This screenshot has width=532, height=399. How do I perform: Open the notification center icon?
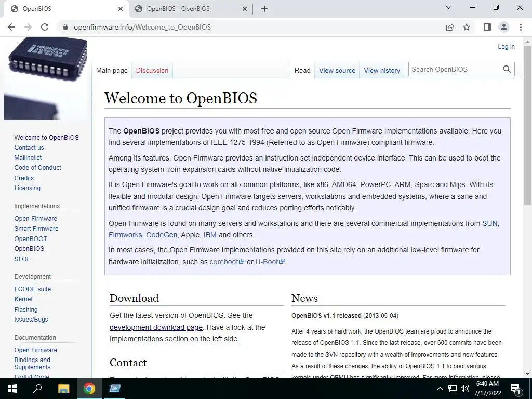click(x=515, y=389)
